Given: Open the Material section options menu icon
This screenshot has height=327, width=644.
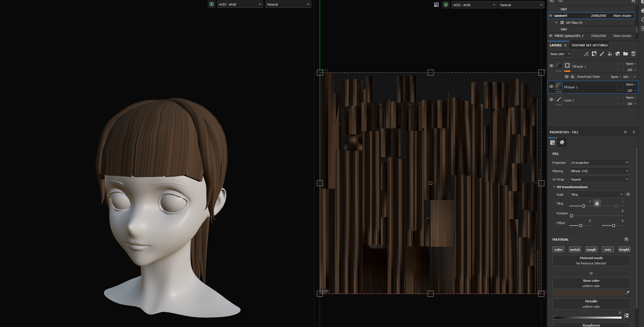Looking at the screenshot, I should coord(626,240).
